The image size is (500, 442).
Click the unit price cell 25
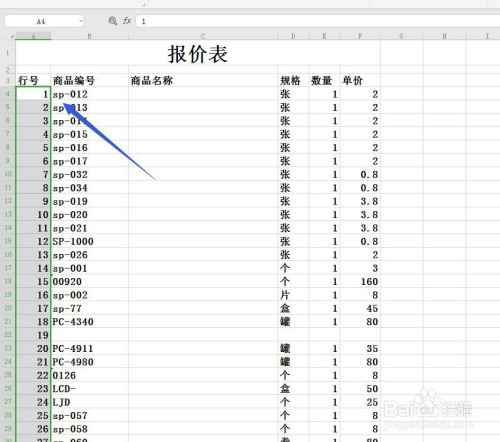pyautogui.click(x=360, y=402)
